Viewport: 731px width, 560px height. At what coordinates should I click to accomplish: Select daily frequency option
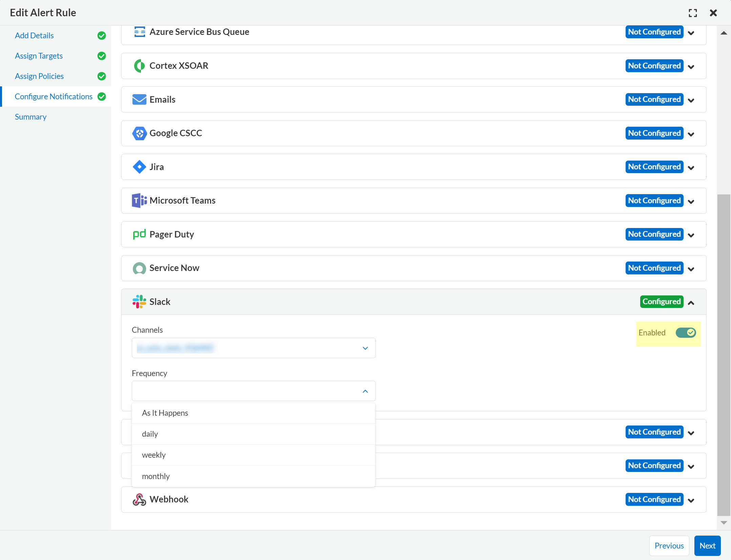point(253,434)
